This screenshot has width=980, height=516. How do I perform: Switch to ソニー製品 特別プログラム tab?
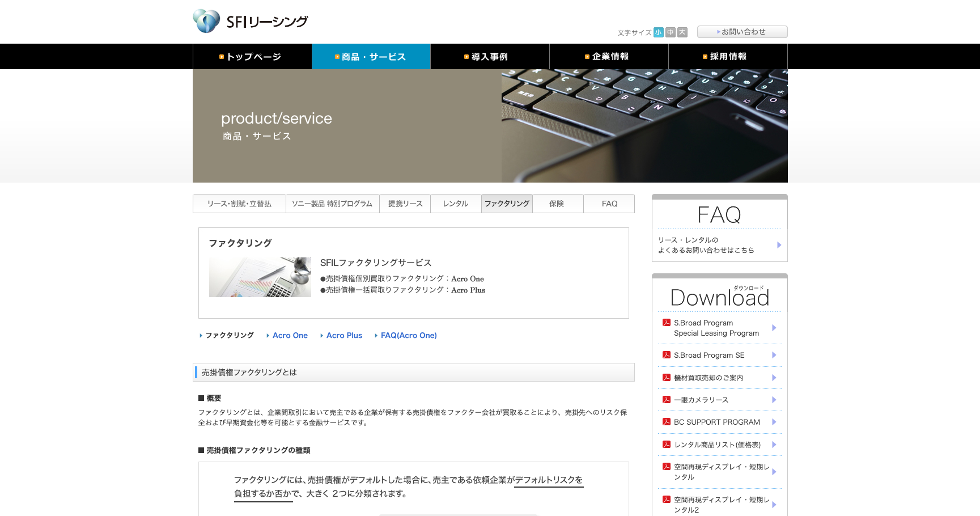coord(332,204)
